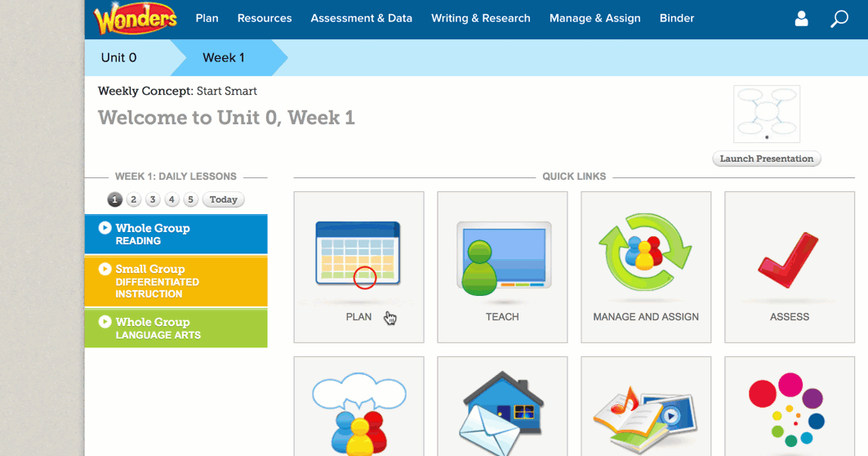Image resolution: width=868 pixels, height=456 pixels.
Task: Open Assessment & Data menu
Action: [362, 18]
